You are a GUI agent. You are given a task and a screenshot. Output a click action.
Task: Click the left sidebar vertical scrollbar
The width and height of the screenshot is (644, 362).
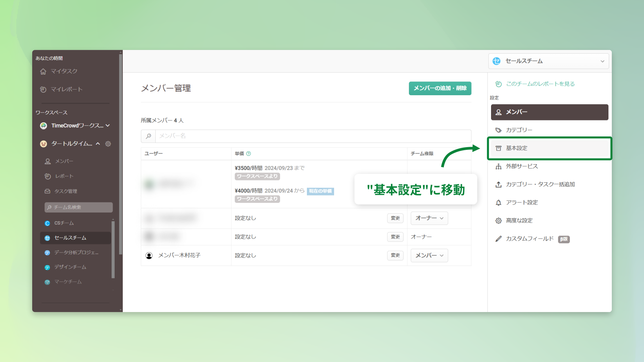coord(120,154)
